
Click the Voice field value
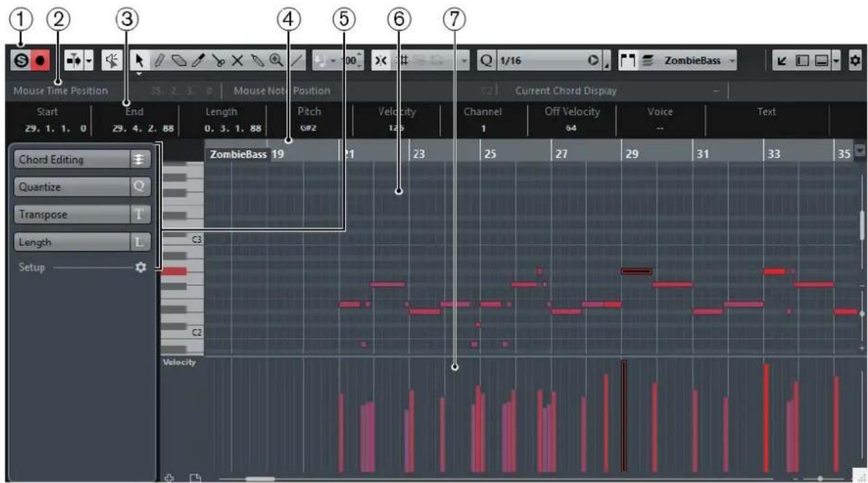[660, 128]
